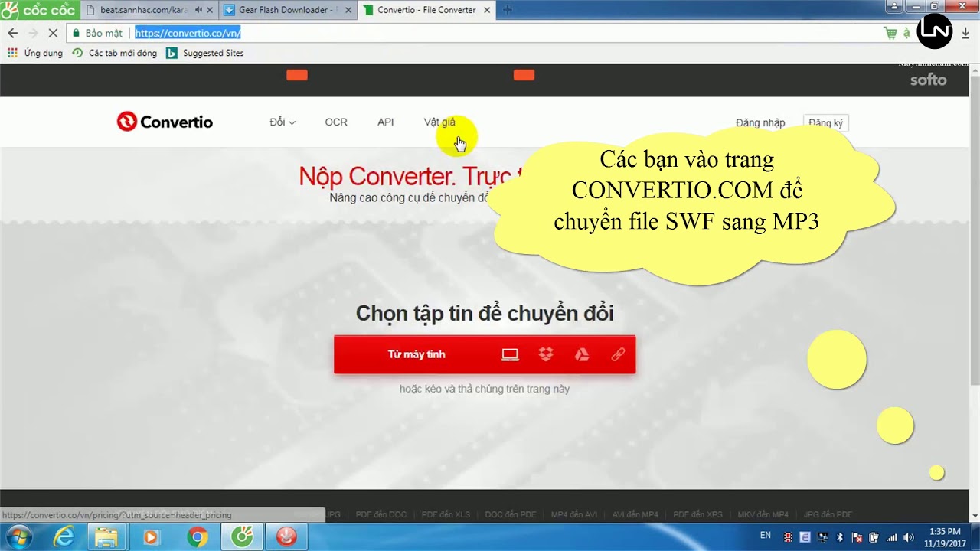Click the Đăng nhập link
Image resolution: width=980 pixels, height=551 pixels.
click(760, 123)
